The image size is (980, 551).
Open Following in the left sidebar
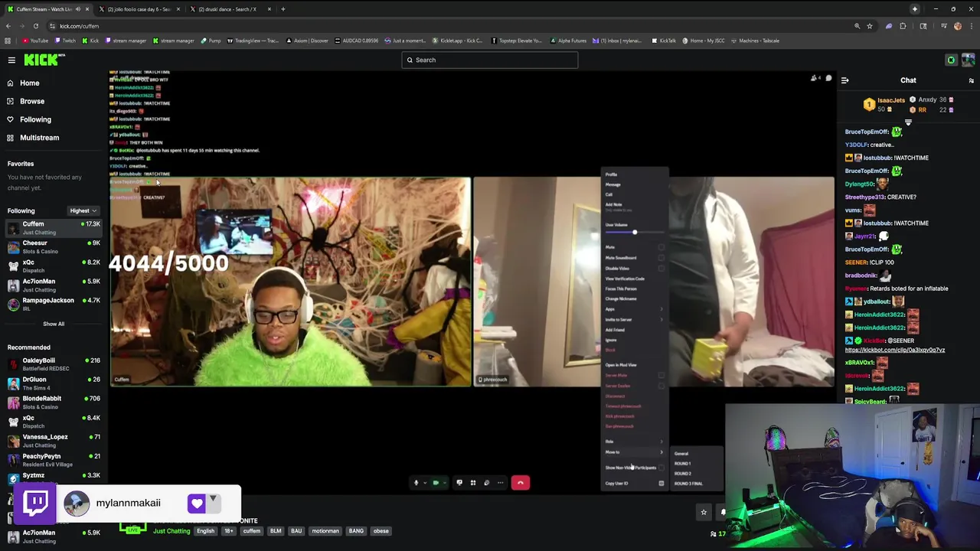coord(35,119)
